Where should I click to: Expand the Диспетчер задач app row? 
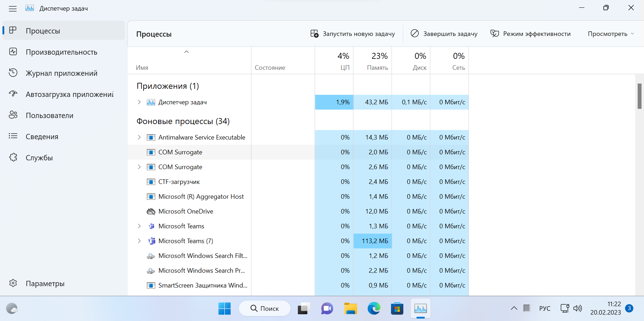[139, 102]
